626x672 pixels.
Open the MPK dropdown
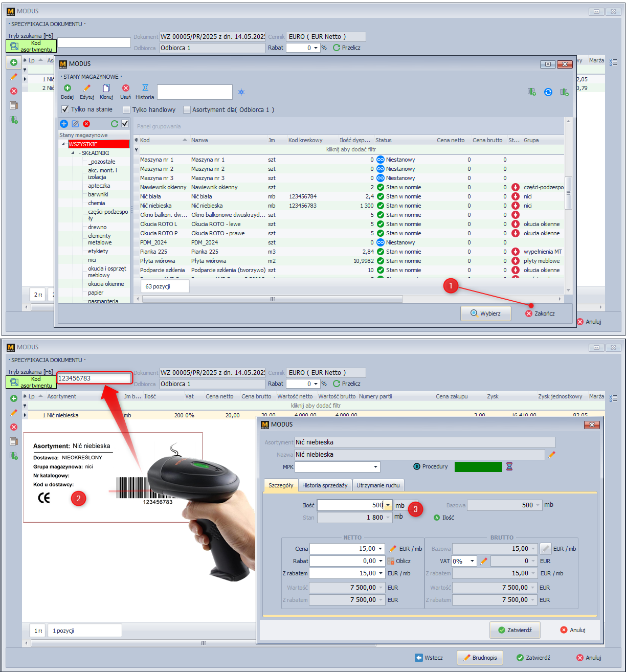point(375,467)
